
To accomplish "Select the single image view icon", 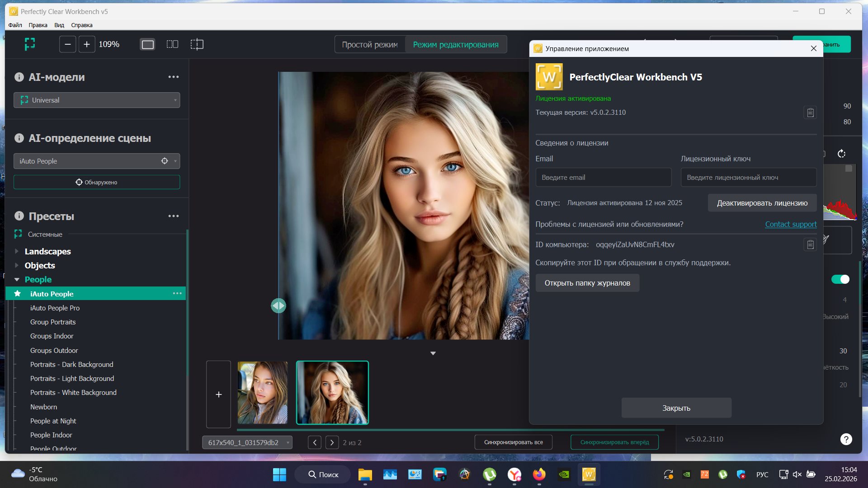I will [x=148, y=44].
